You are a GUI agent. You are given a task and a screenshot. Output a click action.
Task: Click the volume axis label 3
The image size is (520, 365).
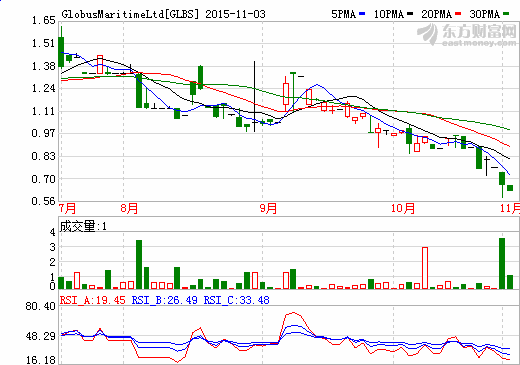click(52, 247)
